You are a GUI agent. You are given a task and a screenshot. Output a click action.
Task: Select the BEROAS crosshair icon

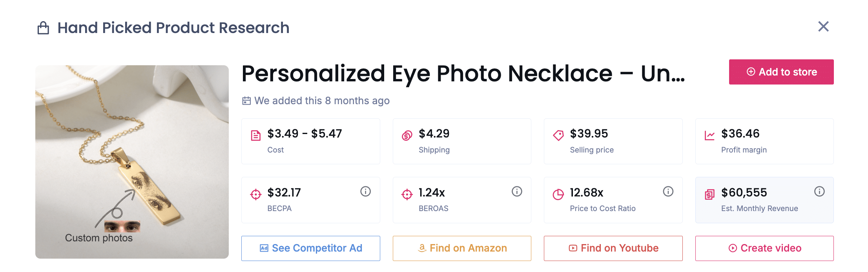coord(407,194)
